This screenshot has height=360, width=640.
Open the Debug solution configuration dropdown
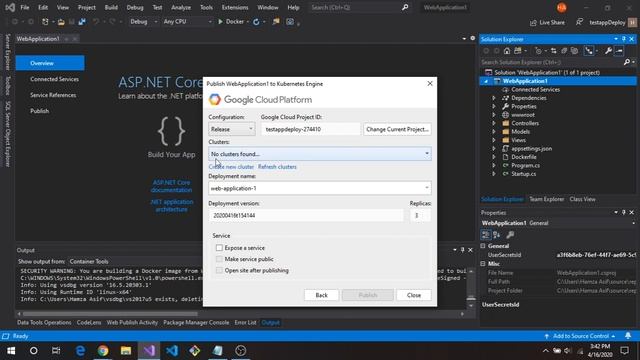click(x=143, y=22)
